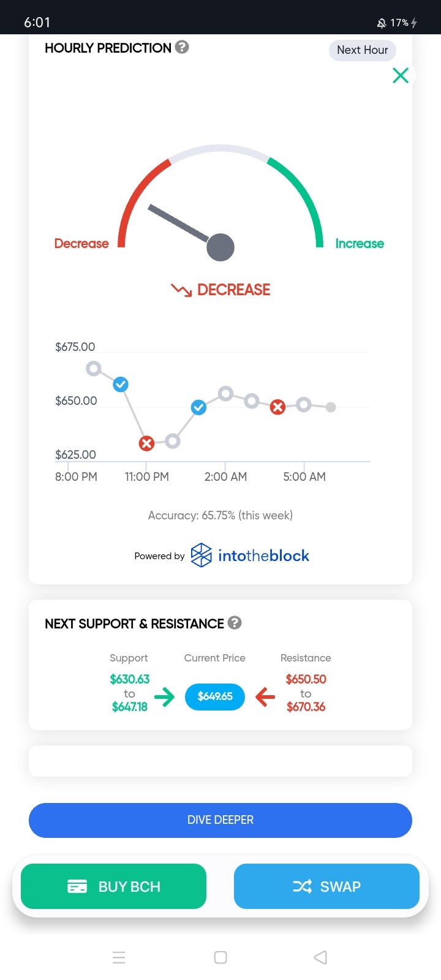The width and height of the screenshot is (441, 980).
Task: Tap the green support arrow icon
Action: (164, 696)
